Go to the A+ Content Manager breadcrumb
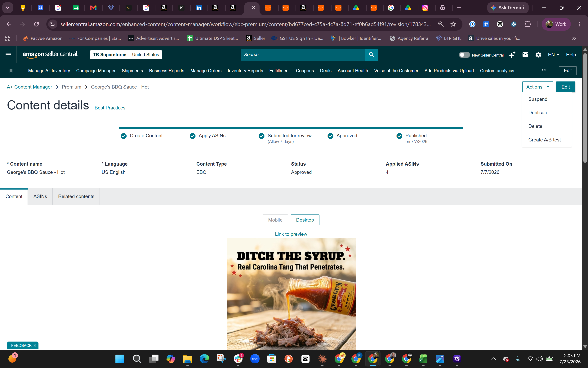 pos(29,87)
